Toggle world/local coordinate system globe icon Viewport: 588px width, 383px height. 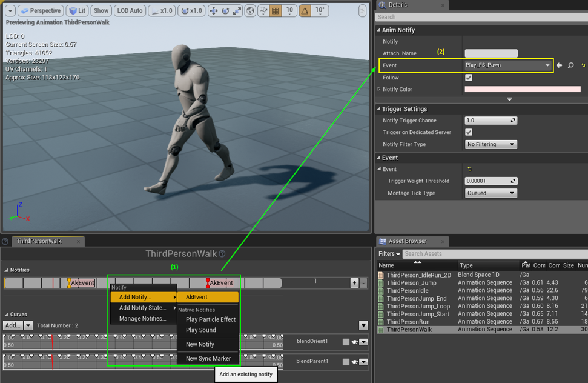coord(250,10)
